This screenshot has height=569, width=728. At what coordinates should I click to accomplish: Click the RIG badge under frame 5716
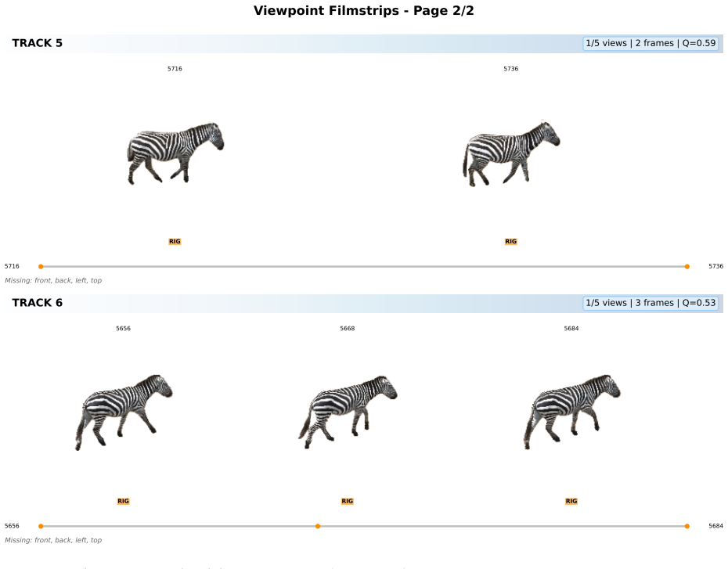coord(175,241)
